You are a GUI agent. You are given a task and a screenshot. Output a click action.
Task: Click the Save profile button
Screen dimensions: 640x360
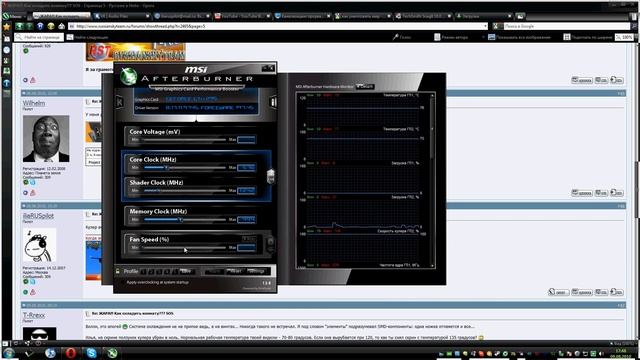point(187,271)
